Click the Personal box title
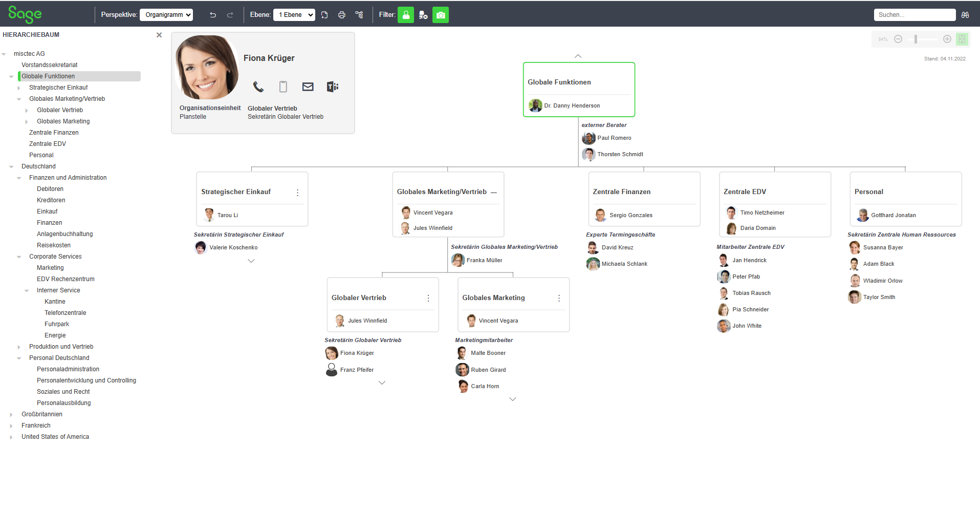 pyautogui.click(x=868, y=192)
